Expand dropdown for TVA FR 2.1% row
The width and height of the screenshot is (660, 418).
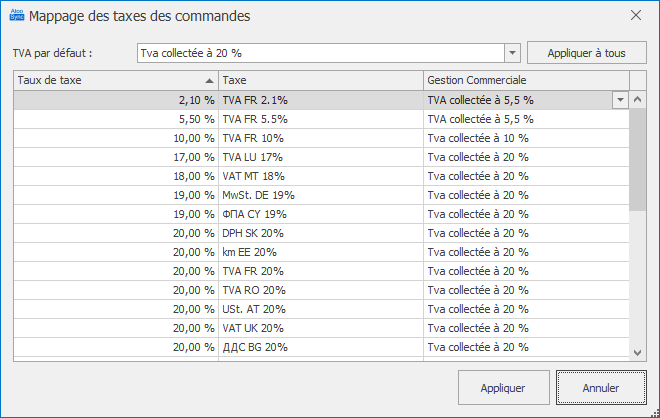click(620, 100)
